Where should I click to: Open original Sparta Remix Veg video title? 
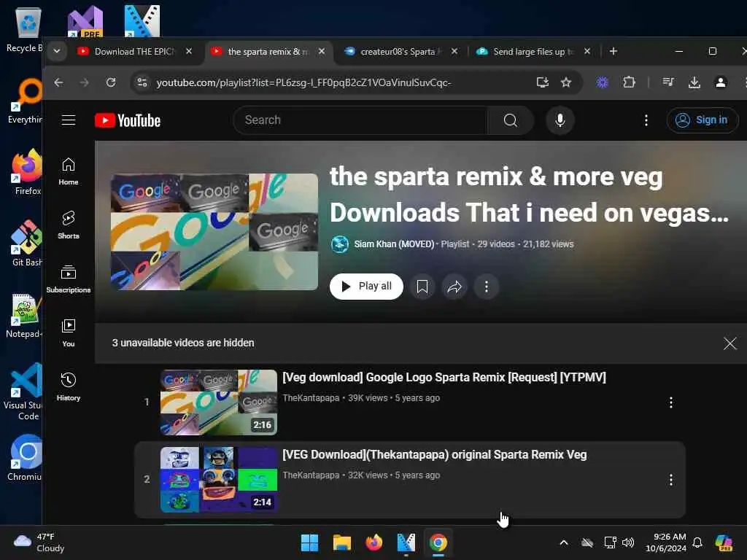(435, 455)
